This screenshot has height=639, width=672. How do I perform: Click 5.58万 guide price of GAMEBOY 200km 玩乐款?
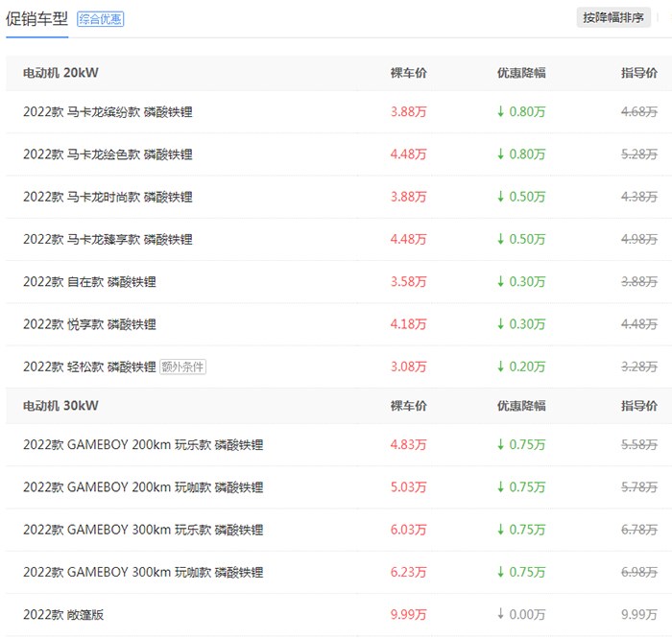[x=639, y=445]
